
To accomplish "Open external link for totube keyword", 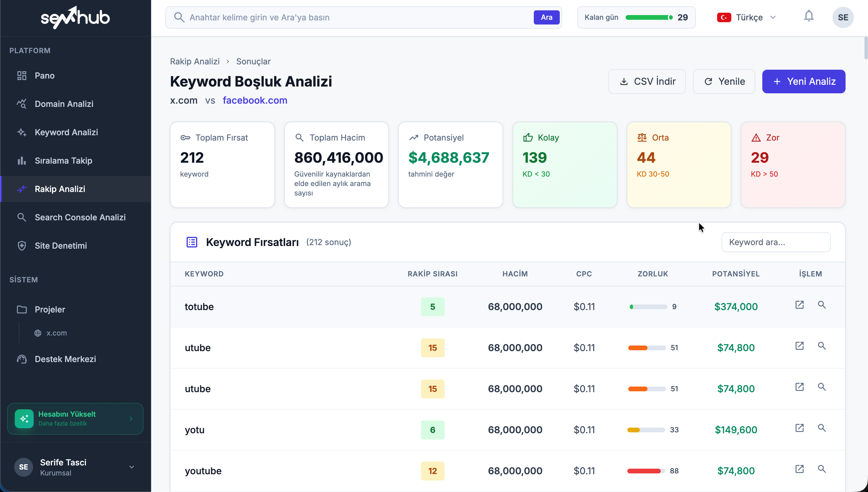I will tap(799, 305).
